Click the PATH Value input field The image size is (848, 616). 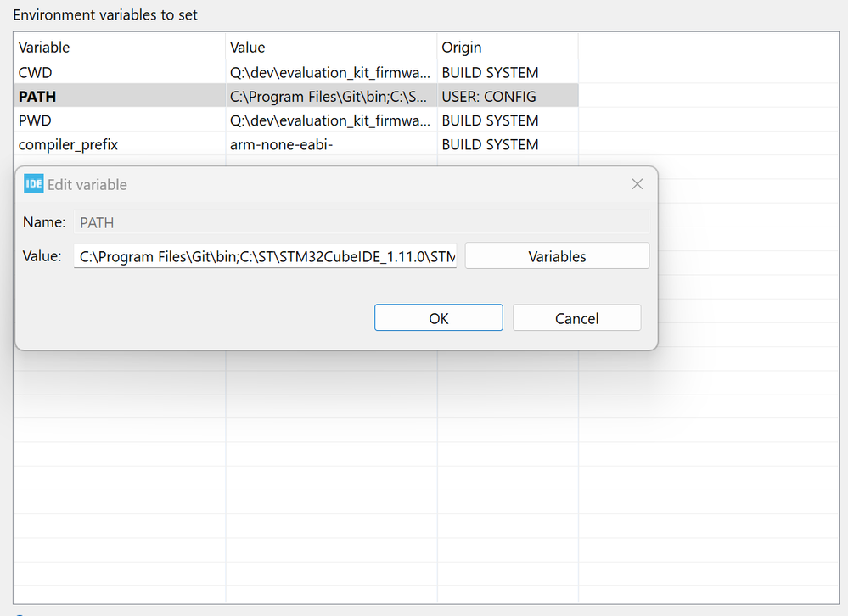(x=265, y=255)
